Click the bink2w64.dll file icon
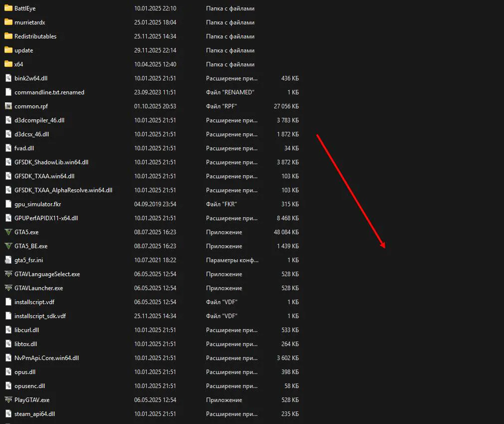504x424 pixels. coord(8,78)
